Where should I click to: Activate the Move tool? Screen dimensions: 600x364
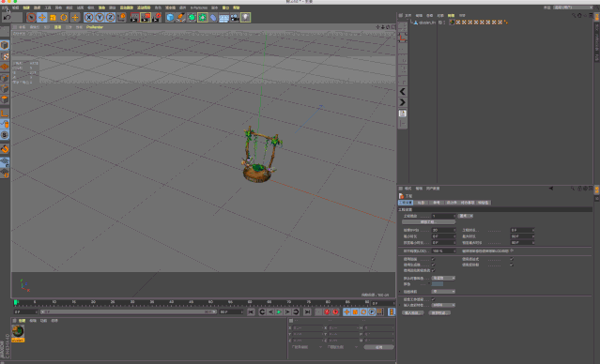(x=42, y=17)
